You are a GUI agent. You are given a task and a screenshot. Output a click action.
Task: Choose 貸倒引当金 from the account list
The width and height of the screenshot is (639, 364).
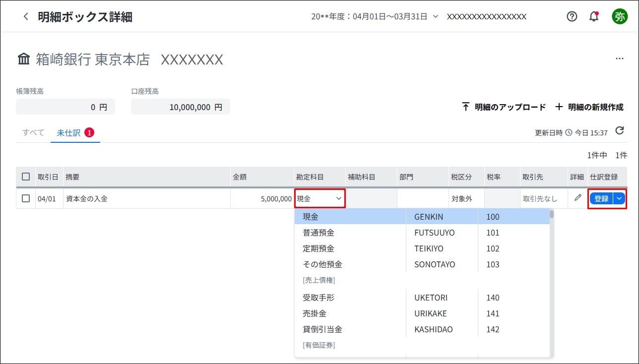[x=422, y=329]
